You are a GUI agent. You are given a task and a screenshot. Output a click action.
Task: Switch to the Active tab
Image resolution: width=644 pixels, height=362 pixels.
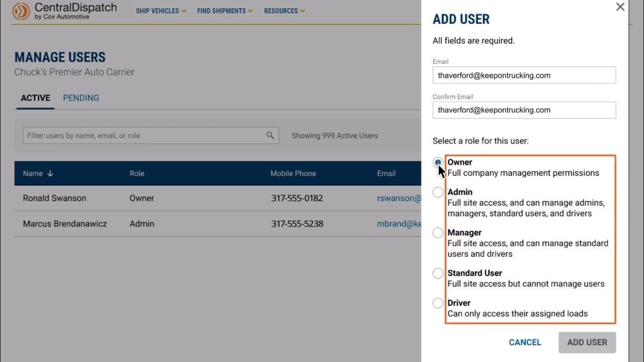click(x=35, y=98)
